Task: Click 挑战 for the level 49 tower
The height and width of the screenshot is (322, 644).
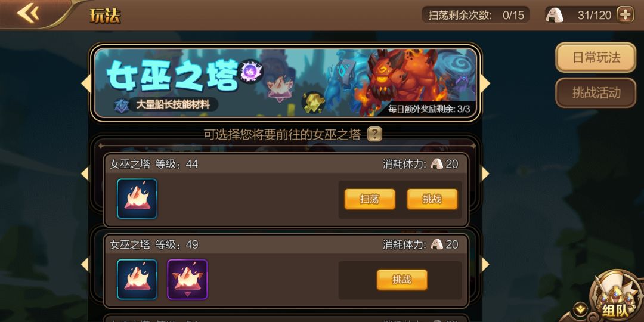Action: point(402,280)
